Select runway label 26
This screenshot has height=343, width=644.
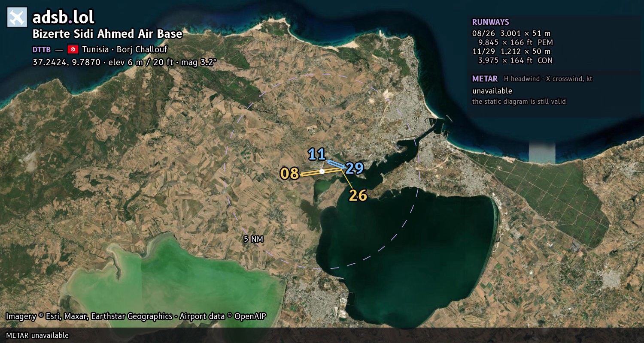click(x=358, y=195)
